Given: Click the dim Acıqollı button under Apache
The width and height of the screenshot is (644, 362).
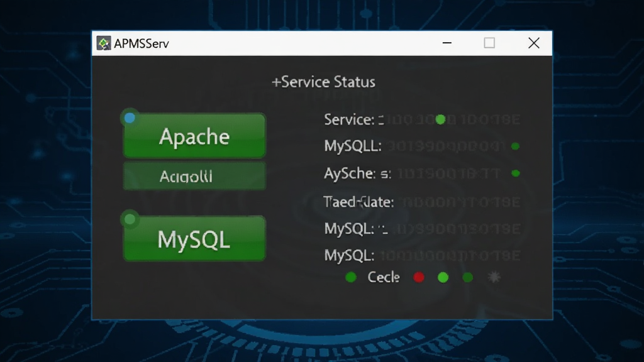Looking at the screenshot, I should (194, 176).
